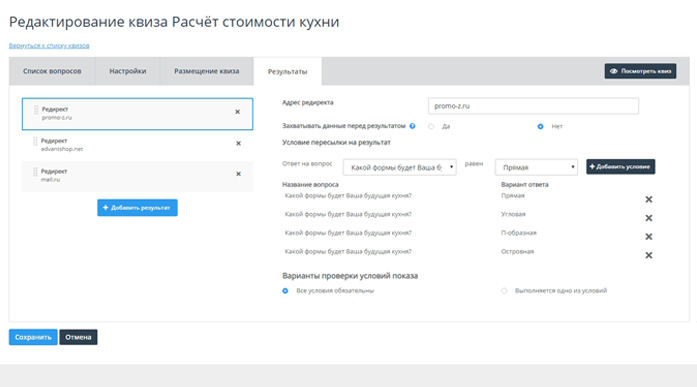
Task: Switch to the Настройки tab
Action: pyautogui.click(x=128, y=71)
